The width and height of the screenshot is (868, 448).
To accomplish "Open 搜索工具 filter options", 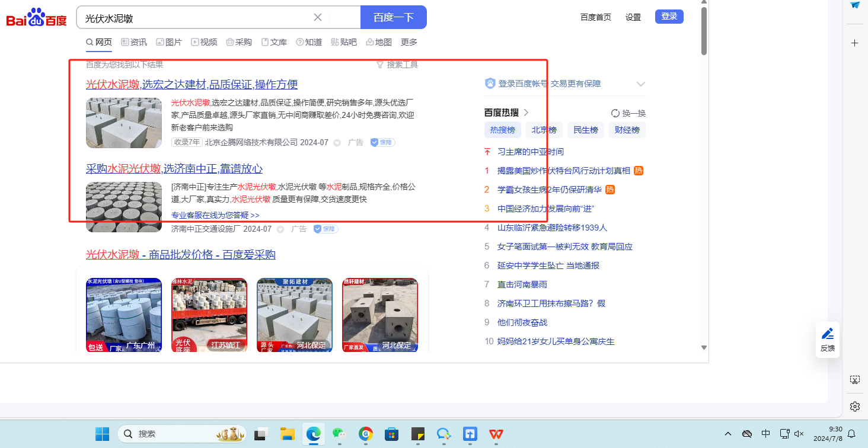I will [397, 65].
